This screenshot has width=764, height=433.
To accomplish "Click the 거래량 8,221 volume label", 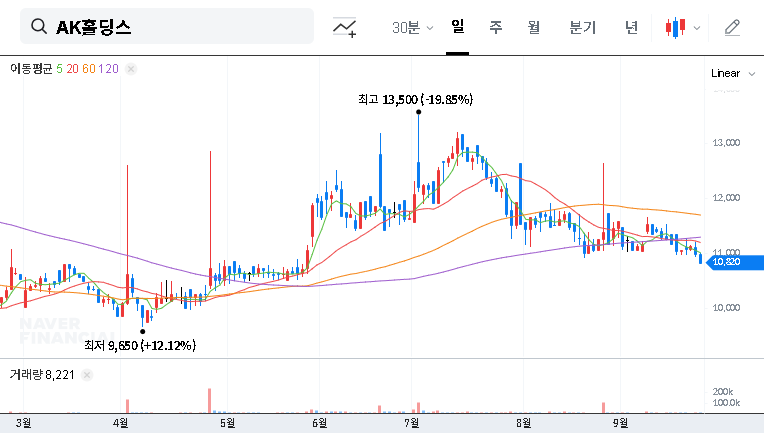I will [42, 375].
